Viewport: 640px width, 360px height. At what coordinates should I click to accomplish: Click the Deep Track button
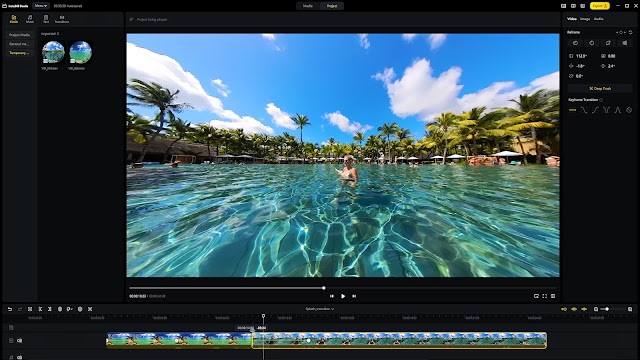pos(600,88)
